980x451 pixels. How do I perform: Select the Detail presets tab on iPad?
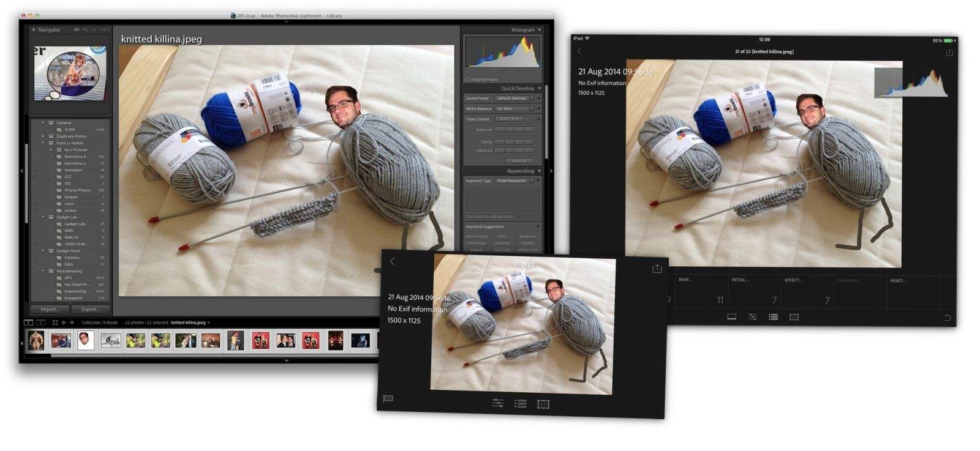[x=753, y=289]
